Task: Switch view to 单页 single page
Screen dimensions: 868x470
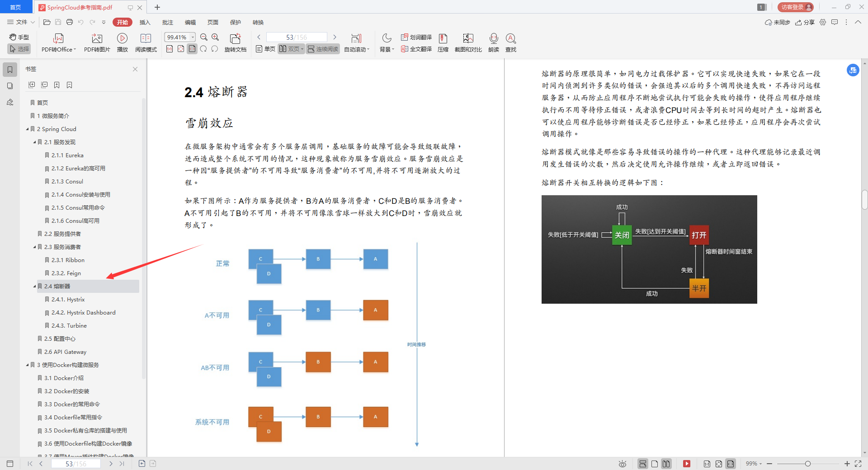Action: tap(264, 49)
